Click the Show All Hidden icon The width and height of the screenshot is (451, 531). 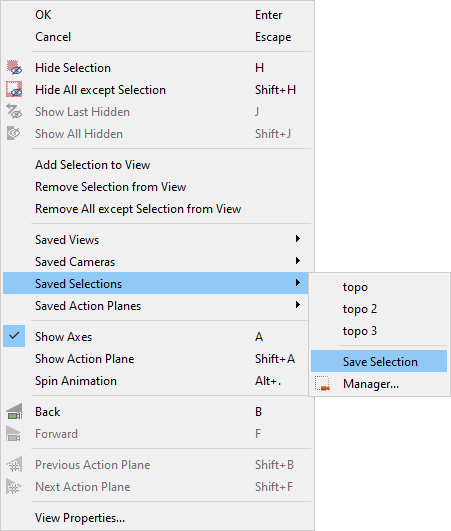(x=14, y=134)
